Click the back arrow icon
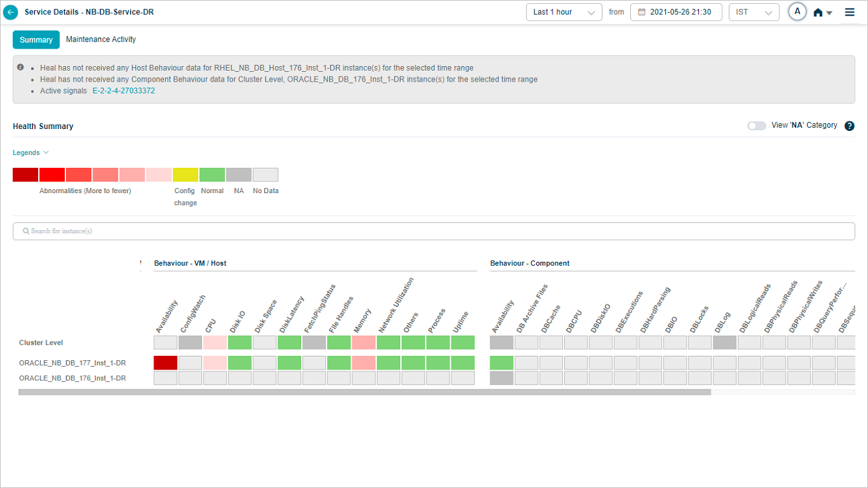Screen dimensions: 868x488 [10, 12]
